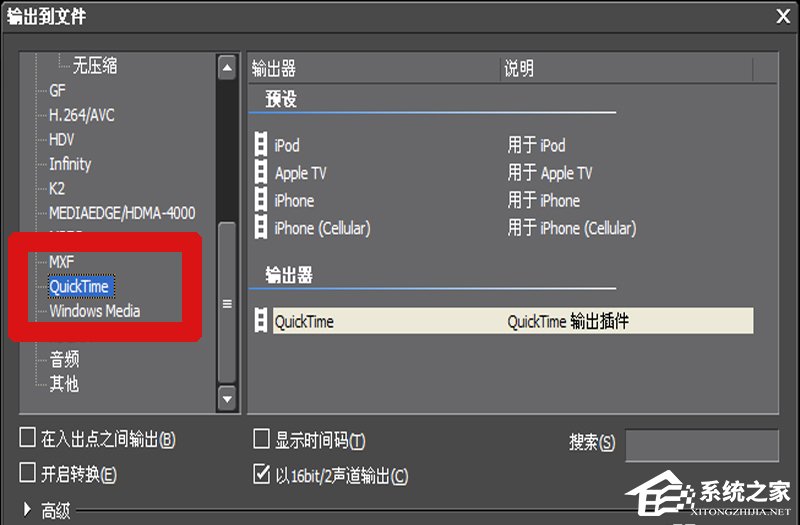
Task: Choose the iPhone preset row
Action: [504, 199]
